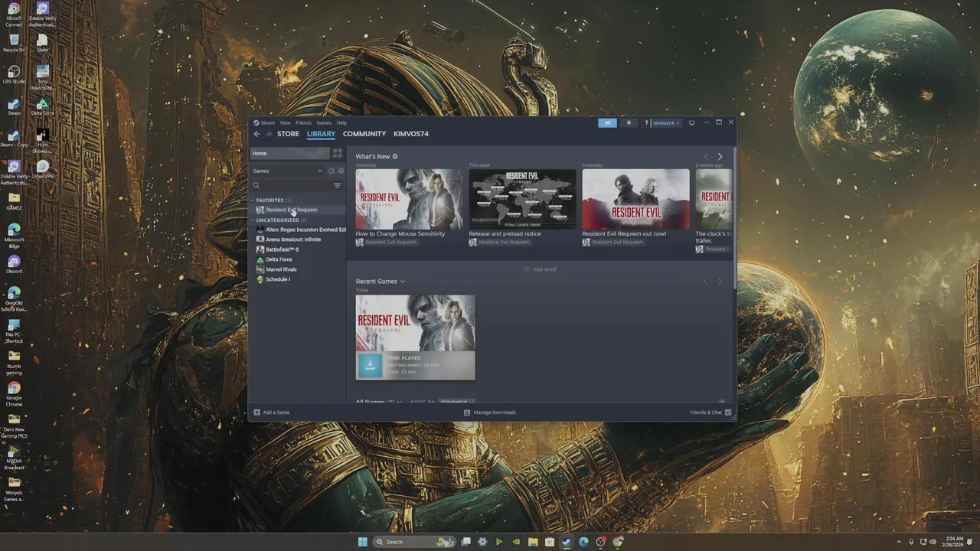Open Resident Evil Requiem recent game cover
Image resolution: width=980 pixels, height=551 pixels.
click(x=415, y=322)
